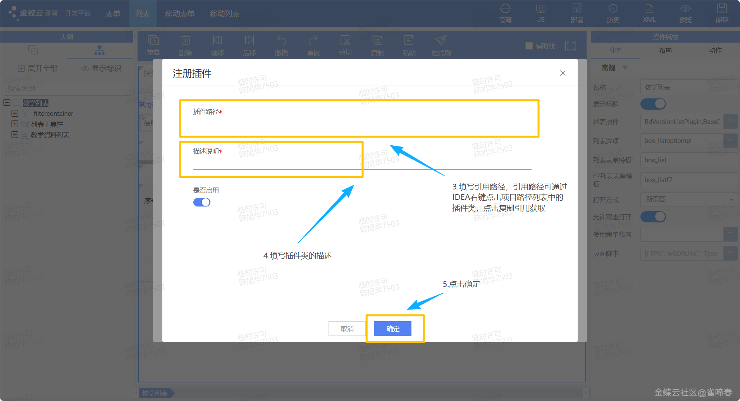This screenshot has height=401, width=740.
Task: Toggle the 是否启用 enable switch in dialog
Action: [x=201, y=202]
